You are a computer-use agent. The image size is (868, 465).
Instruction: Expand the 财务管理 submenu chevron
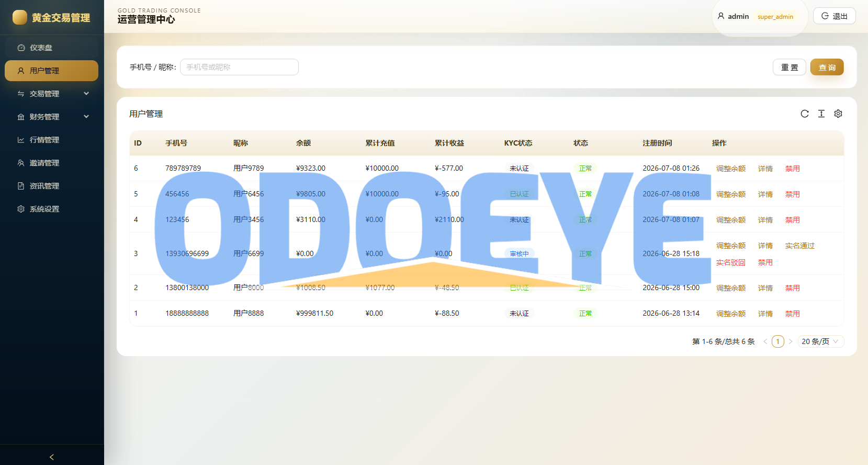tap(86, 117)
